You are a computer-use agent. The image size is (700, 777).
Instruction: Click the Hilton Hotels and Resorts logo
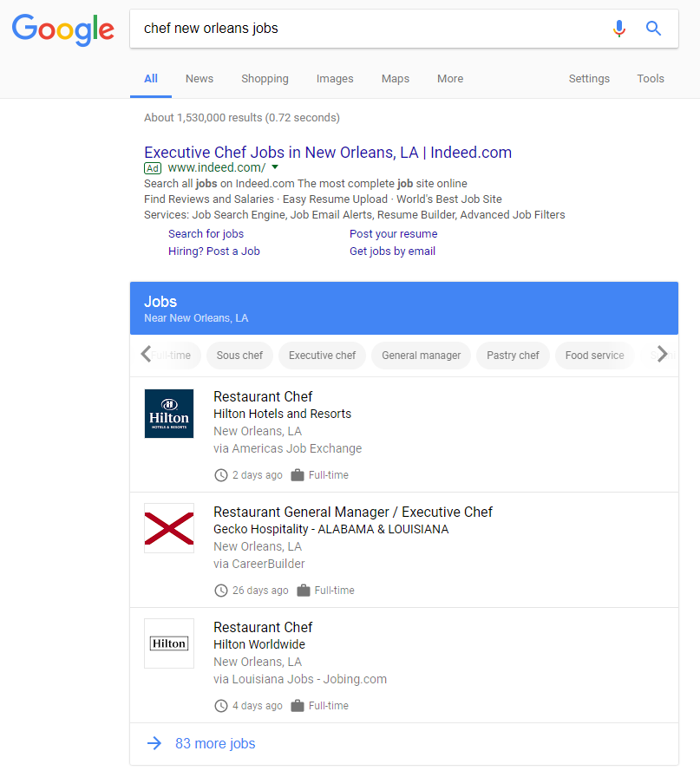169,414
